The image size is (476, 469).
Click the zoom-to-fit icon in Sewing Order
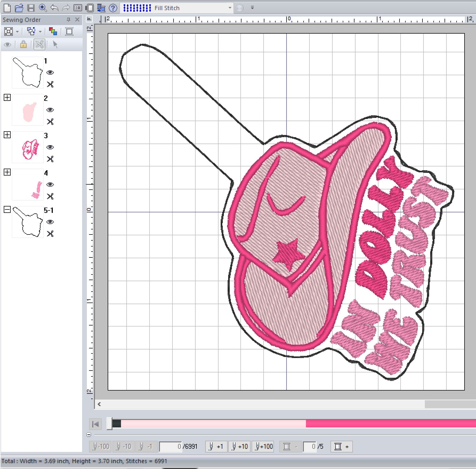pyautogui.click(x=9, y=31)
